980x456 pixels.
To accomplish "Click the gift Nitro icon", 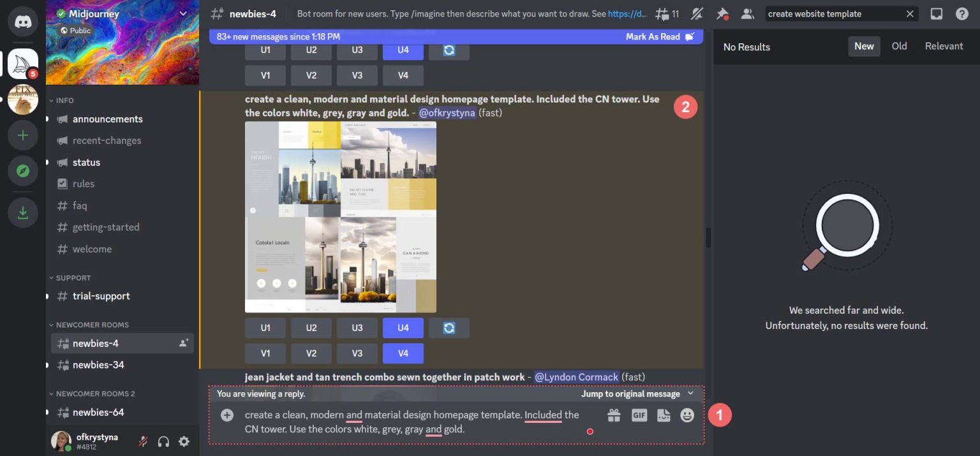I will coord(614,415).
